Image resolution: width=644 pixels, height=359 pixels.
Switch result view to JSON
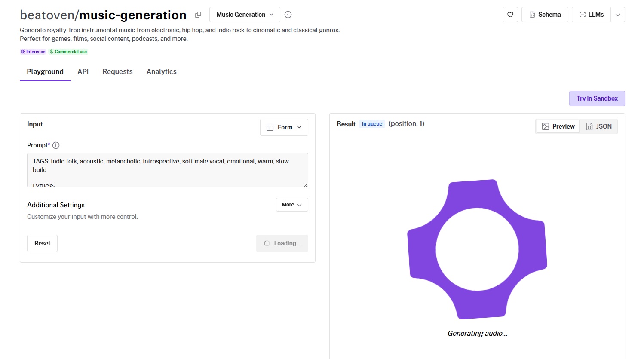point(598,126)
